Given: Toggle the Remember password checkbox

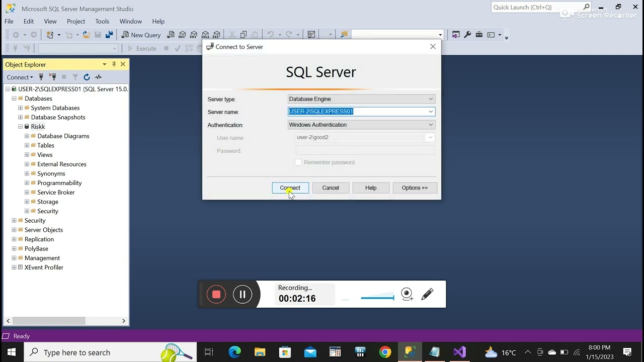Looking at the screenshot, I should click(298, 162).
